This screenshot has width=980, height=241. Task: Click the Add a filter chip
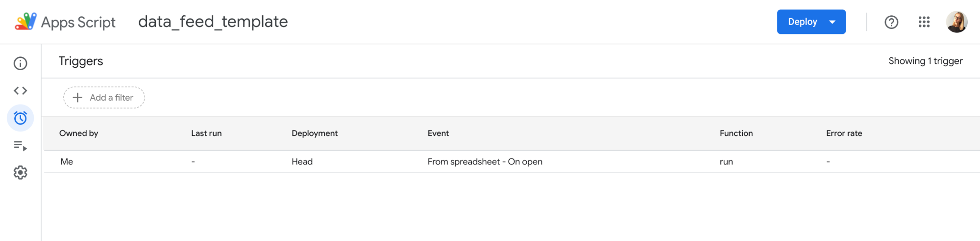click(x=104, y=98)
